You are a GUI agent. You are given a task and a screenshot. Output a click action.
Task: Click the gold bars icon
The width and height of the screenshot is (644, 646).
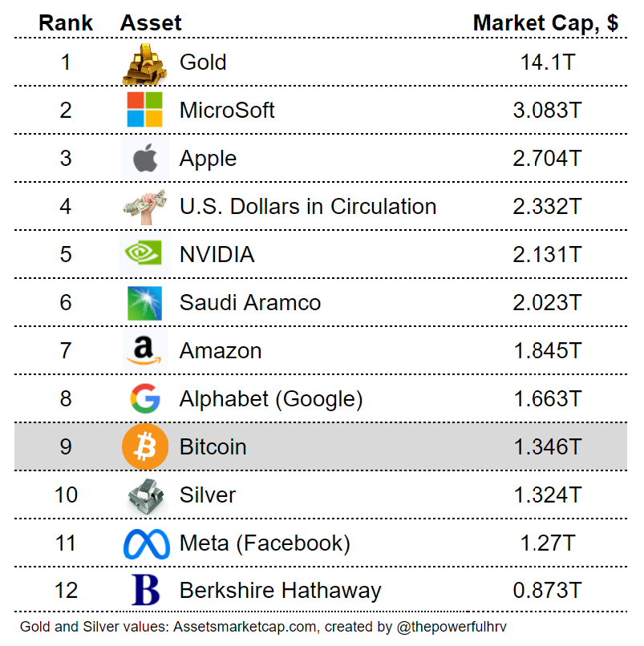click(x=144, y=63)
